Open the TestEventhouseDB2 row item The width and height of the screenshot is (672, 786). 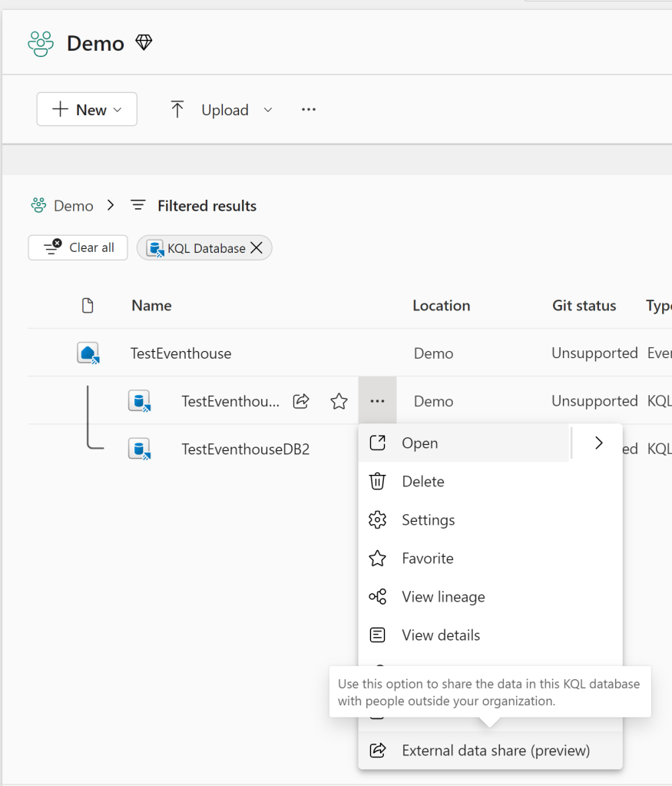click(245, 449)
